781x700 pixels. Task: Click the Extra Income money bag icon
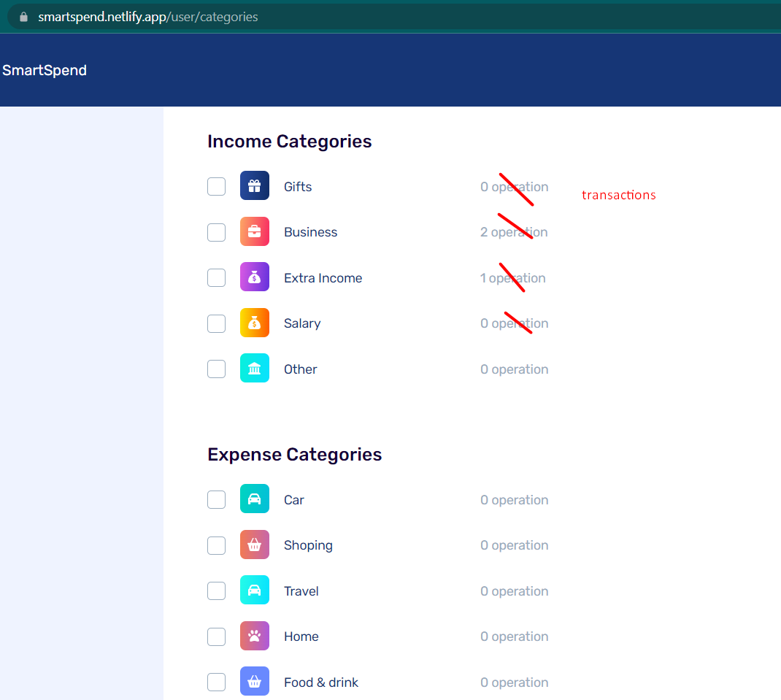(254, 277)
